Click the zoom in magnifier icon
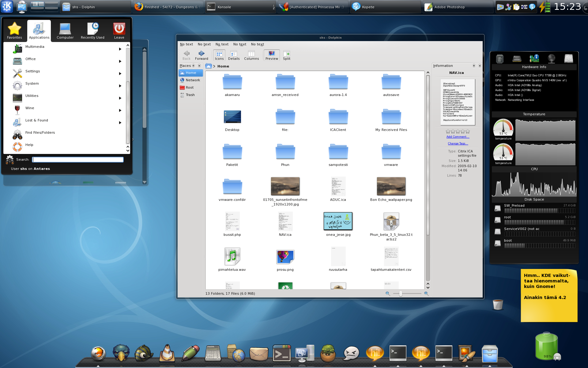The height and width of the screenshot is (368, 588). pos(426,294)
